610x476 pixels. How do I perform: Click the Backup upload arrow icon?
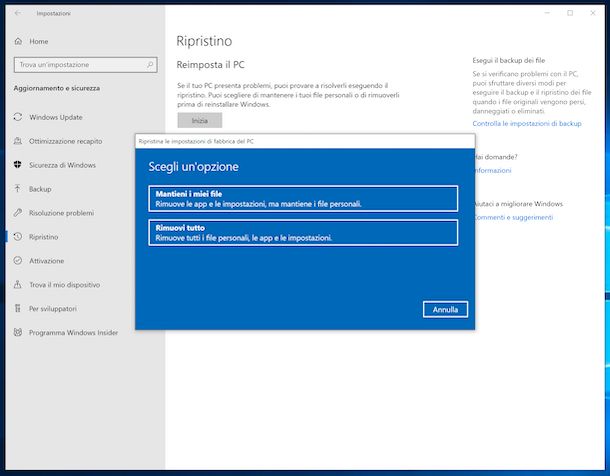pyautogui.click(x=18, y=189)
